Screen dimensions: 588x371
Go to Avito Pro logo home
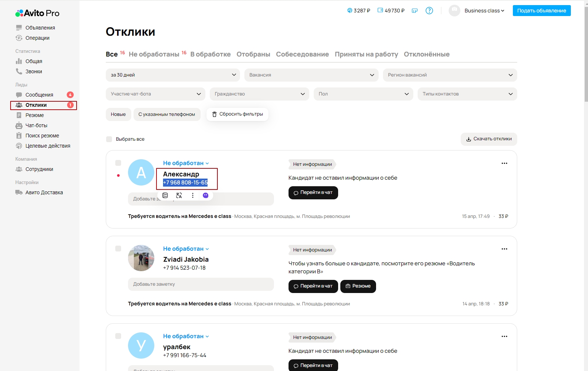pos(37,13)
